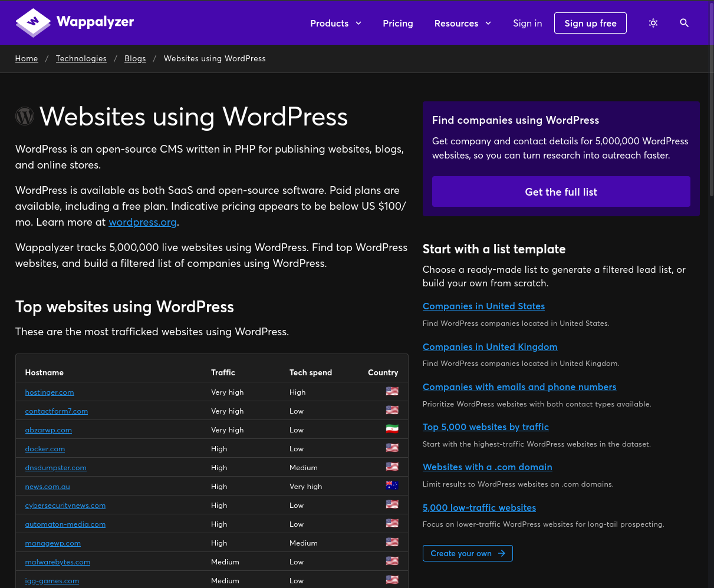Click the Create your own button
The width and height of the screenshot is (714, 588).
(468, 553)
